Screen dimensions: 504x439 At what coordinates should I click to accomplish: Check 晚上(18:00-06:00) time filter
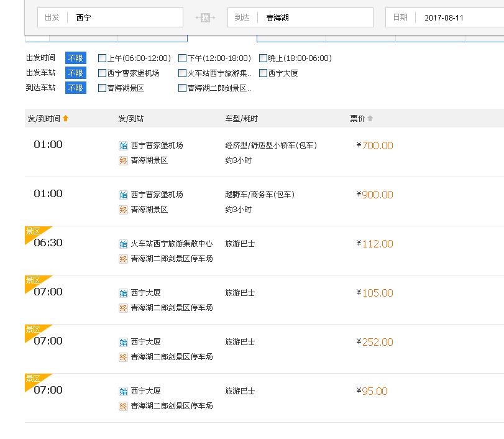[x=263, y=58]
